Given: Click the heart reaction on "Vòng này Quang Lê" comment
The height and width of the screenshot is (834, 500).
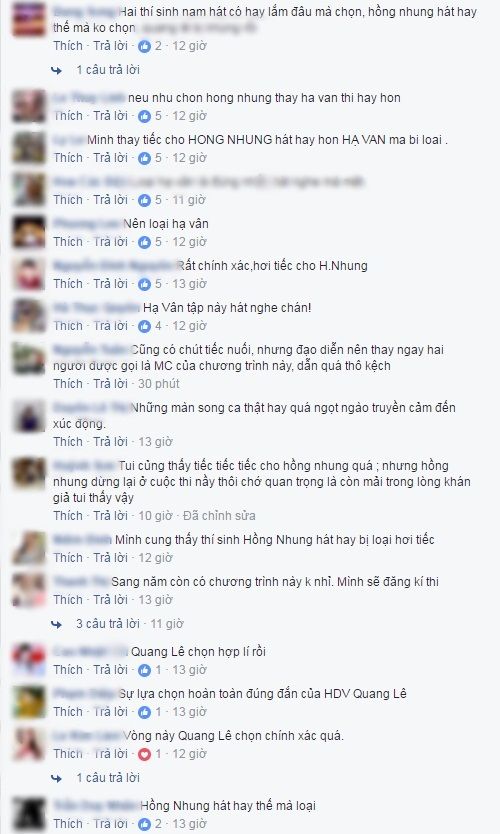Looking at the screenshot, I should click(145, 754).
